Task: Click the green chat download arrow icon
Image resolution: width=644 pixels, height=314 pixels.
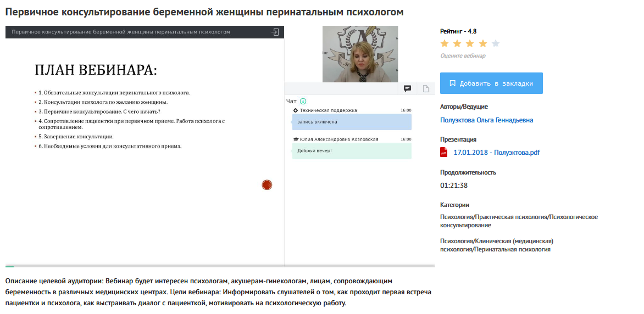Action: tap(303, 101)
